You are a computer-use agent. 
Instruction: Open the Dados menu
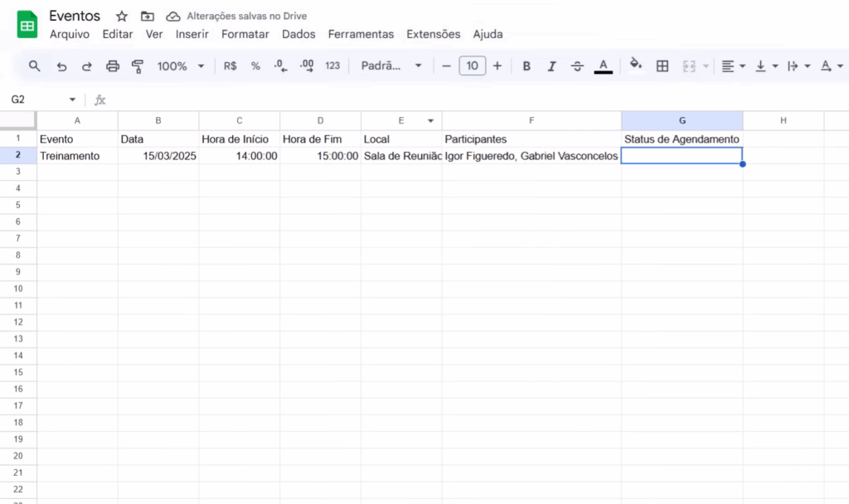click(298, 34)
